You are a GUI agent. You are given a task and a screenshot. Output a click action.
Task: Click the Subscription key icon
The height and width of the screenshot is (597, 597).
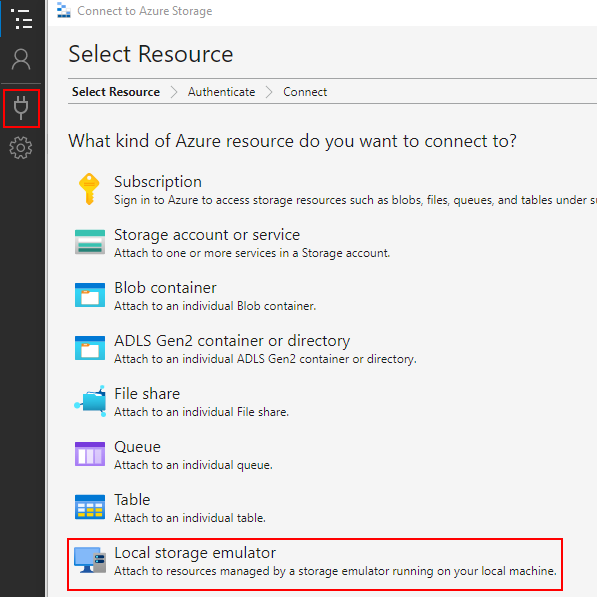coord(89,189)
